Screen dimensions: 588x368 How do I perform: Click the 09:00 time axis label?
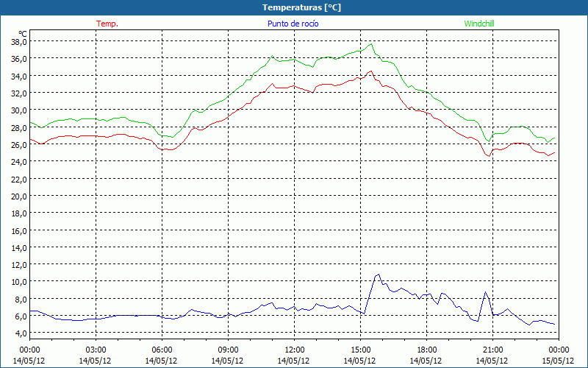click(x=228, y=350)
